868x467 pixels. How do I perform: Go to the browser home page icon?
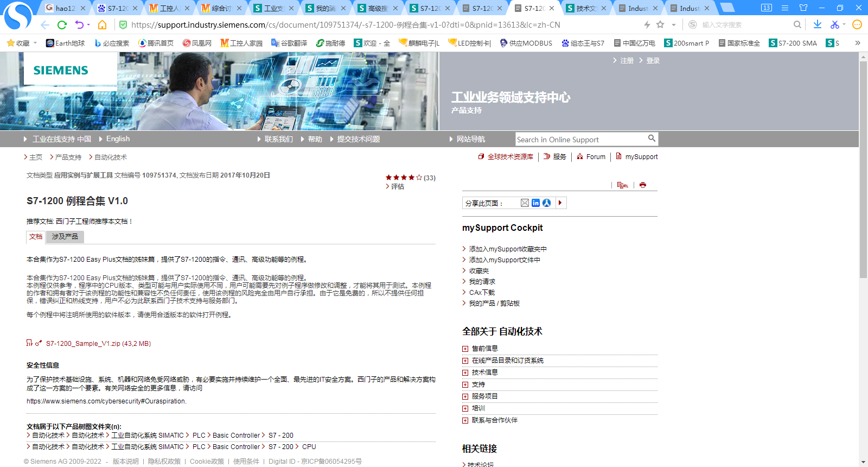coord(102,25)
